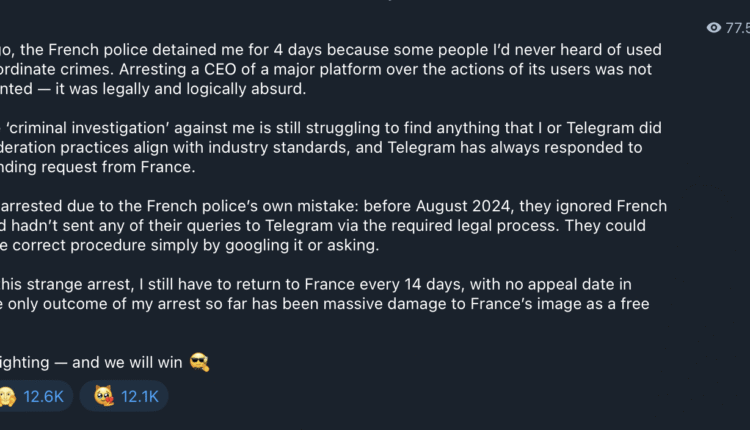750x430 pixels.
Task: Click the 12.6K reaction button
Action: 34,396
